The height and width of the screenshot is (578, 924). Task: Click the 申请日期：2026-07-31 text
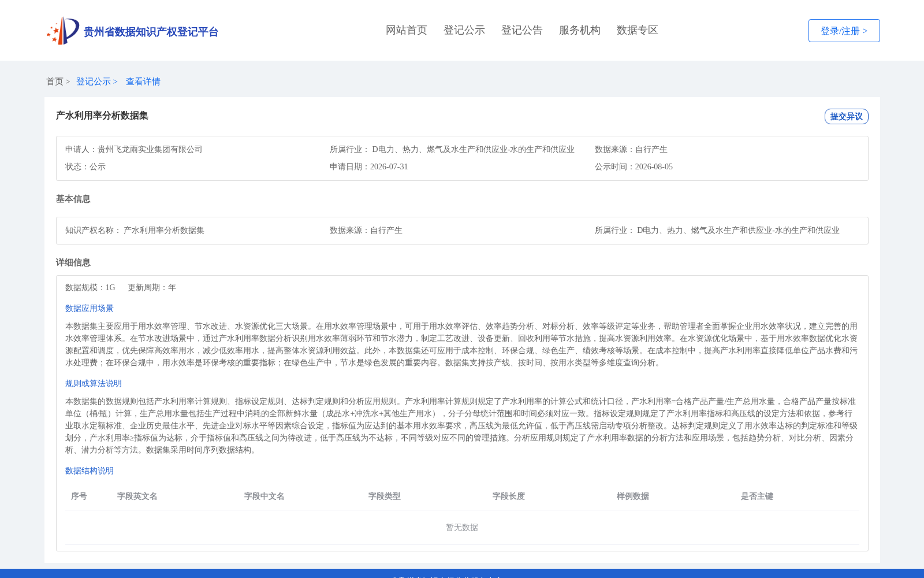coord(369,166)
